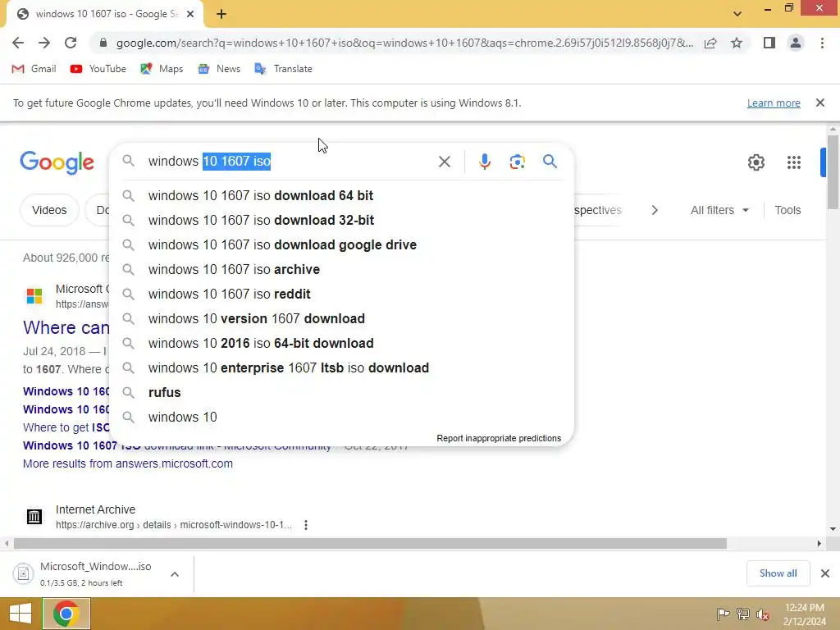This screenshot has height=630, width=840.
Task: Click the muted volume tray icon
Action: (763, 614)
